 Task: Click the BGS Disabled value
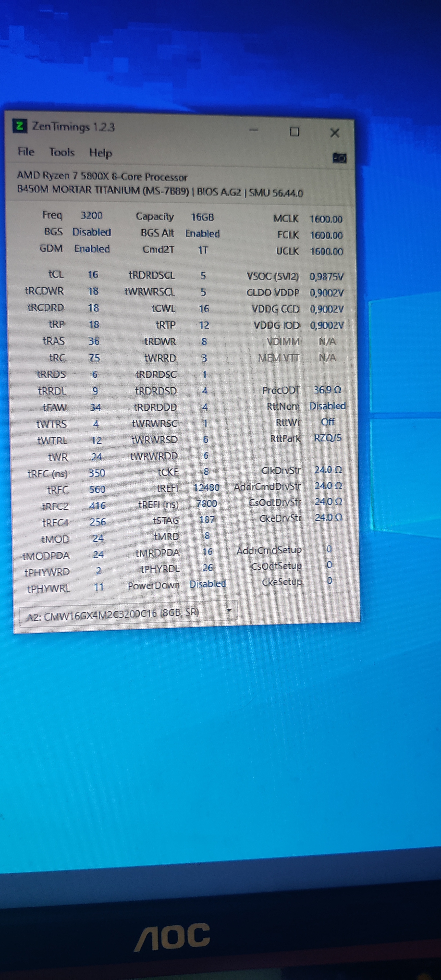click(x=92, y=232)
